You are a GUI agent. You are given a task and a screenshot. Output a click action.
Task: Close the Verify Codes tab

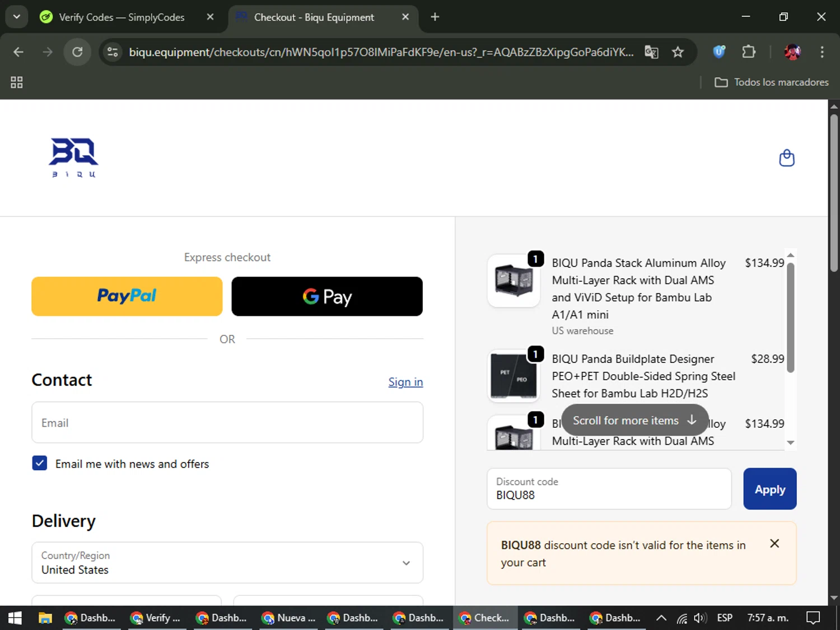coord(210,17)
